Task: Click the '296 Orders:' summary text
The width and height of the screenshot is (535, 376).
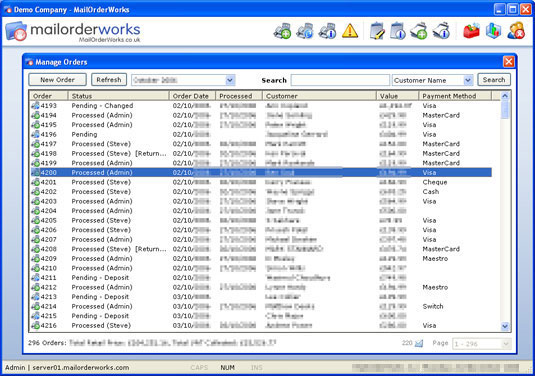Action: point(47,343)
